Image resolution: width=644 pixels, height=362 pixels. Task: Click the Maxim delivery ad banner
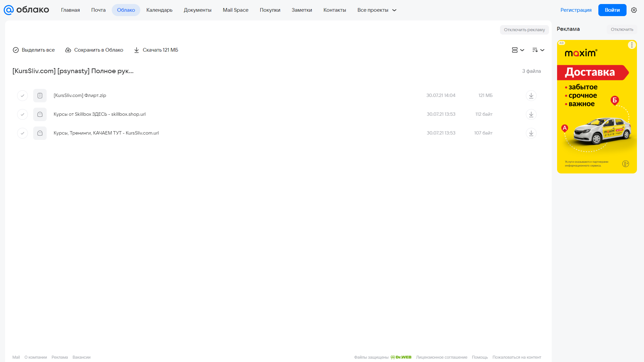coord(597,107)
